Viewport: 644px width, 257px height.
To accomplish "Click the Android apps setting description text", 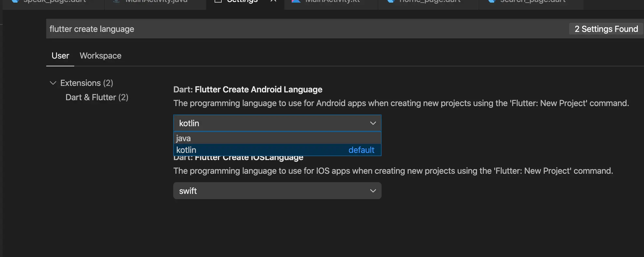I will click(401, 103).
